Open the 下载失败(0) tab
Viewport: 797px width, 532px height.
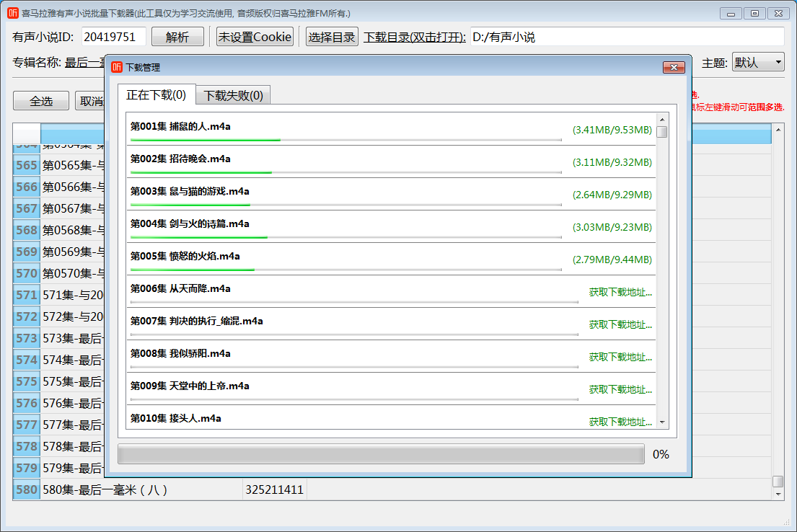tap(233, 96)
